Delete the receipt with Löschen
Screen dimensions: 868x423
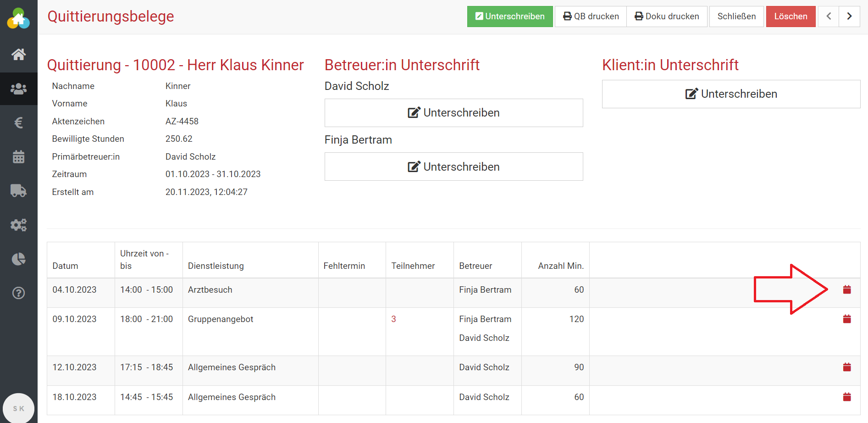791,17
